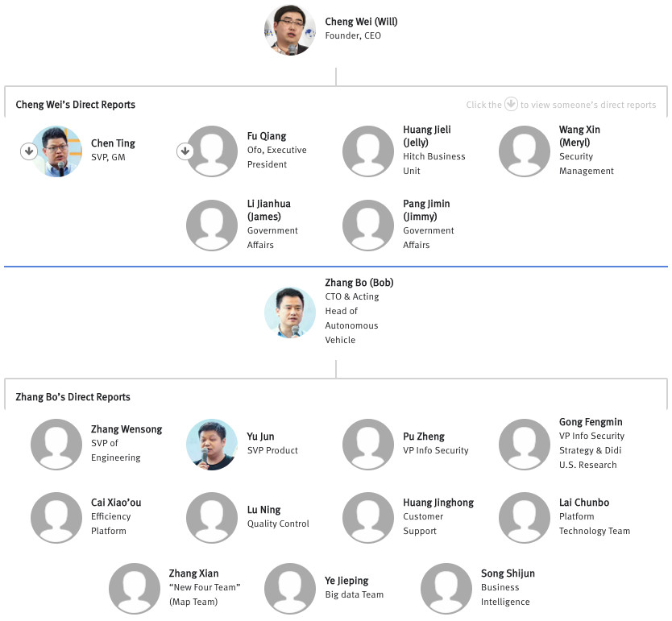Expand Fu Qiang's direct reports arrow
672x621 pixels.
pyautogui.click(x=185, y=151)
